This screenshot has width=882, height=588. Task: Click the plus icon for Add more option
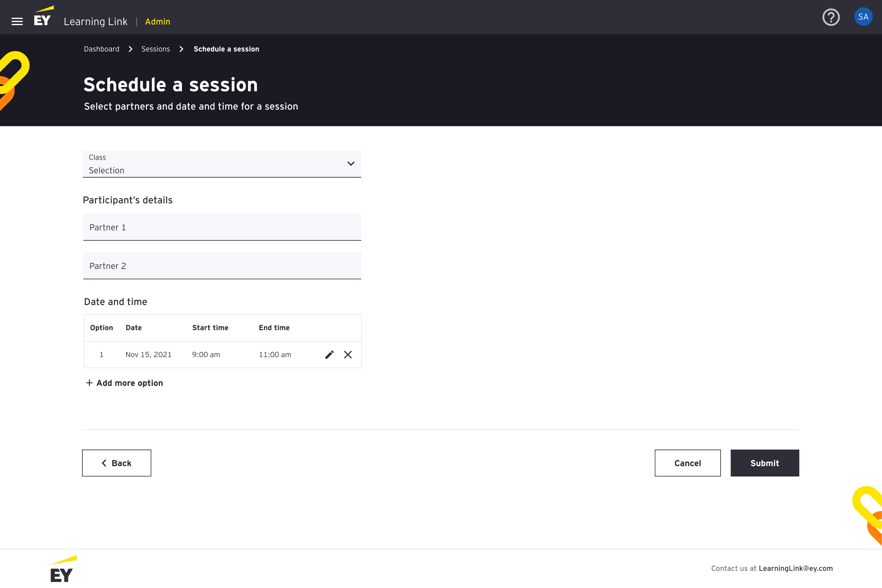(89, 383)
